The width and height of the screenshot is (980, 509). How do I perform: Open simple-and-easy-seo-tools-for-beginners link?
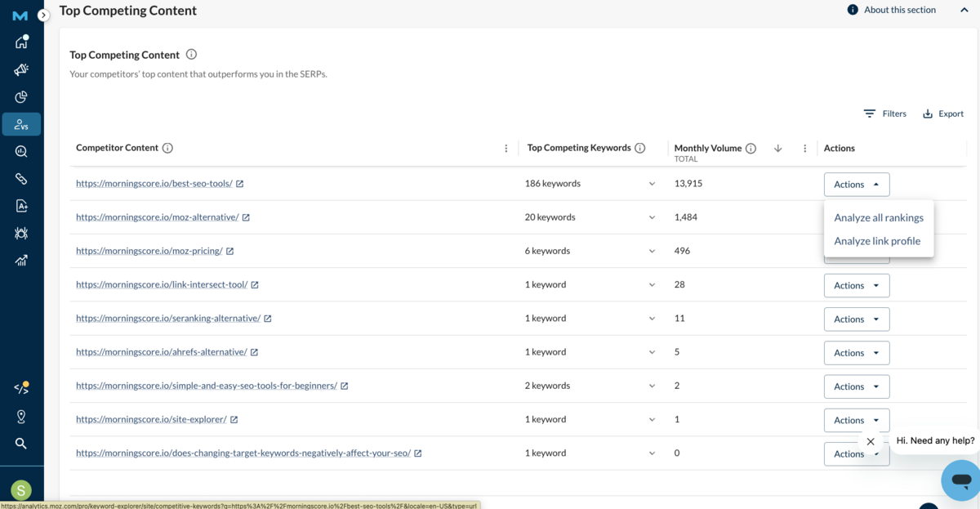(x=207, y=386)
